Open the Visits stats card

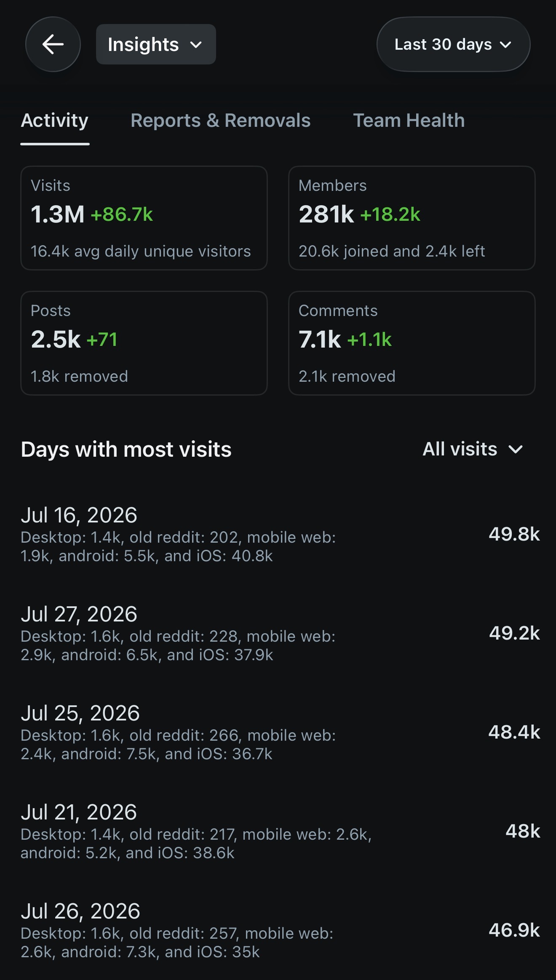[x=144, y=218]
